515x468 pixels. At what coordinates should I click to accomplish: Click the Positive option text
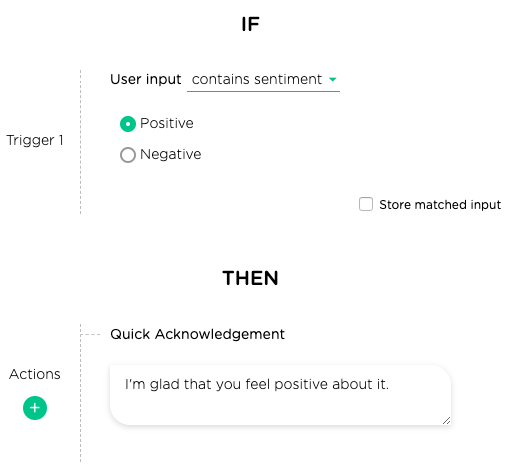(x=167, y=123)
